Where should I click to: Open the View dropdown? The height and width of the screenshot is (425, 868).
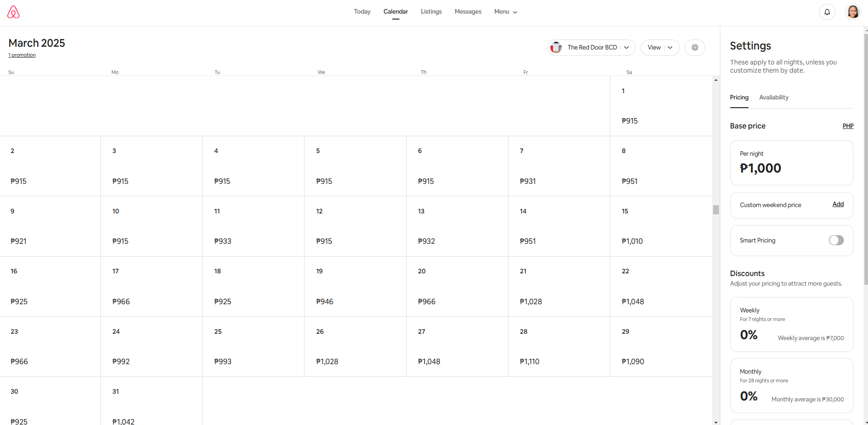(660, 47)
